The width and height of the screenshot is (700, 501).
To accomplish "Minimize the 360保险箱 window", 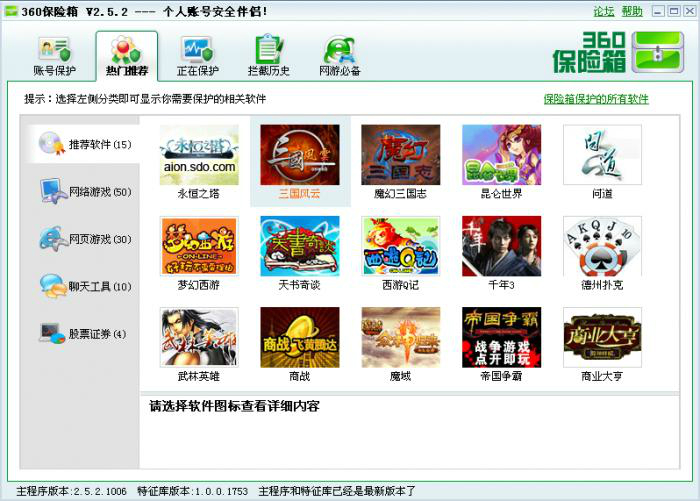I will tap(658, 11).
